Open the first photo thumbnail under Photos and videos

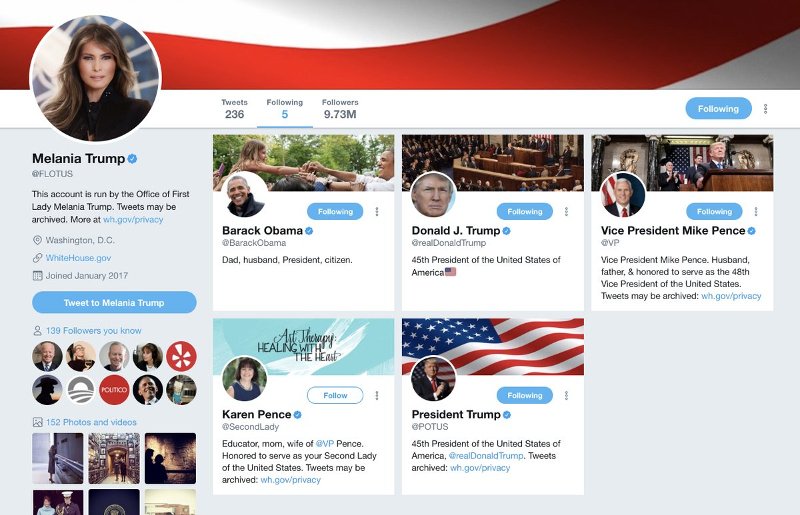point(58,458)
